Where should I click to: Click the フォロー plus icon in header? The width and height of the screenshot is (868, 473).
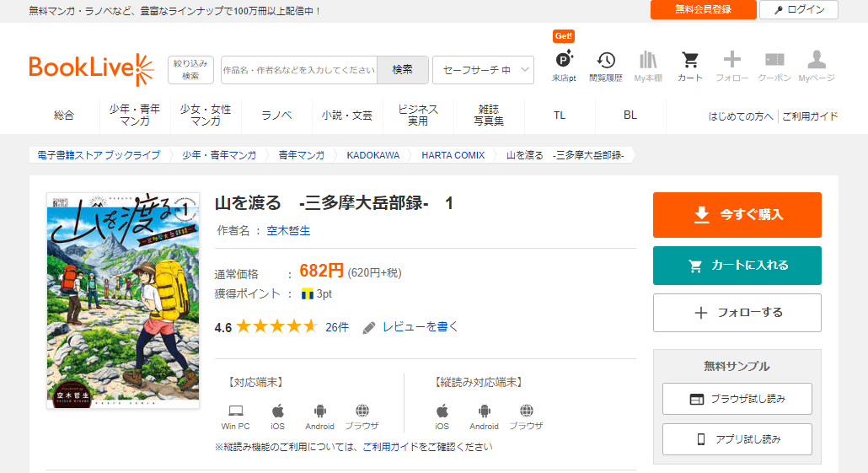click(731, 61)
